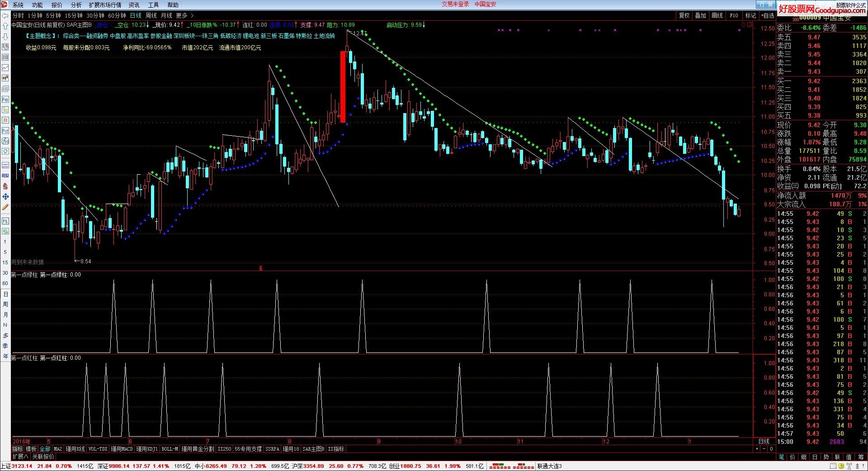Image resolution: width=868 pixels, height=471 pixels.
Task: Click the 行情 button at top right
Action: (766, 4)
